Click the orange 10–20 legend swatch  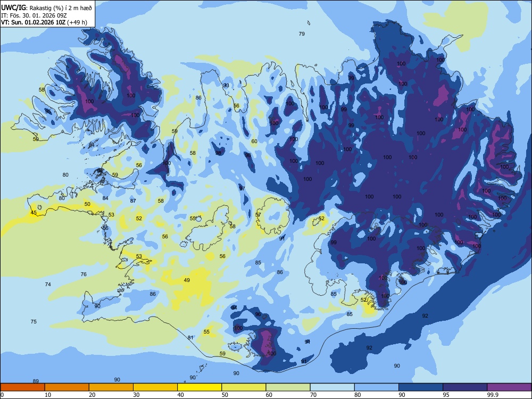pos(67,387)
